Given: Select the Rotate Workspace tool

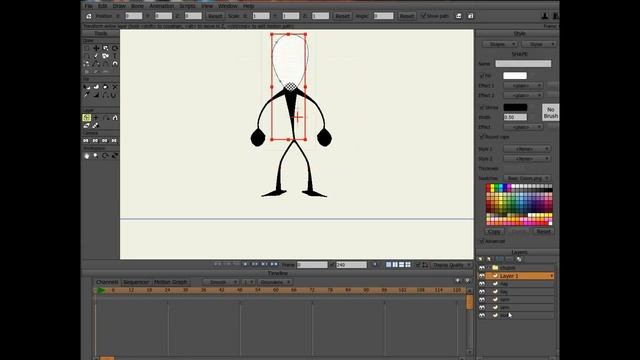Looking at the screenshot, I should (x=105, y=156).
